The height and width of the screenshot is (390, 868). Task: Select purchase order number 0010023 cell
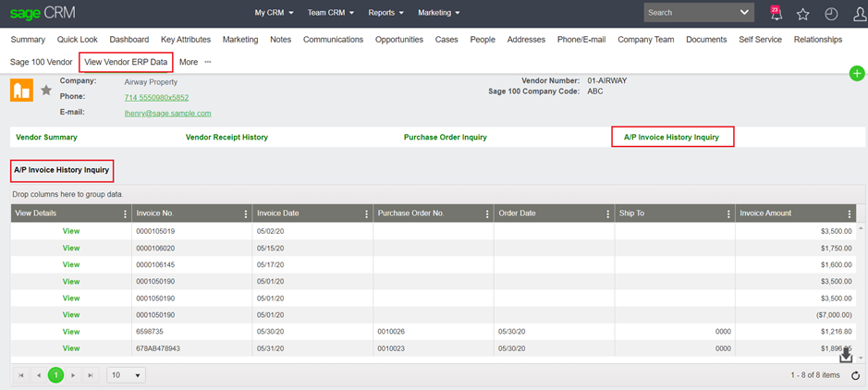pos(434,348)
